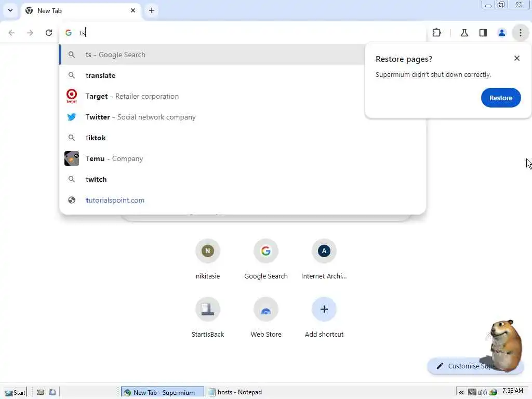Screen dimensions: 532x399
Task: Click the Temu thumbnail icon
Action: point(72,158)
